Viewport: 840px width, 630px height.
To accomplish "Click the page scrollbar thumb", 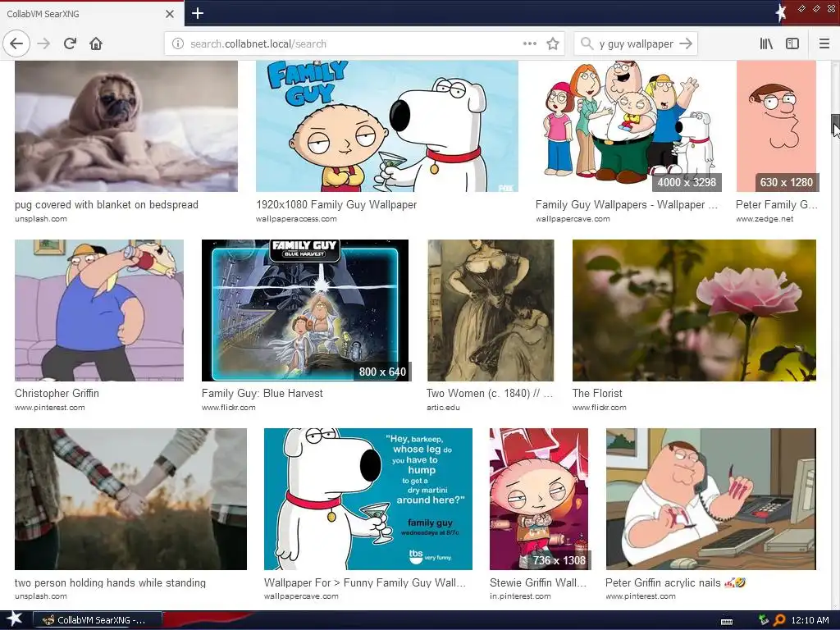I will click(x=835, y=125).
